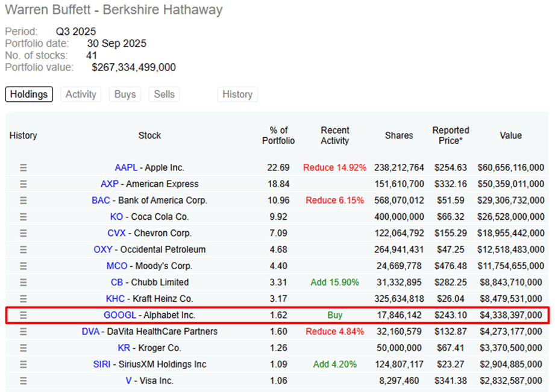Open the KO ticker link

(116, 217)
